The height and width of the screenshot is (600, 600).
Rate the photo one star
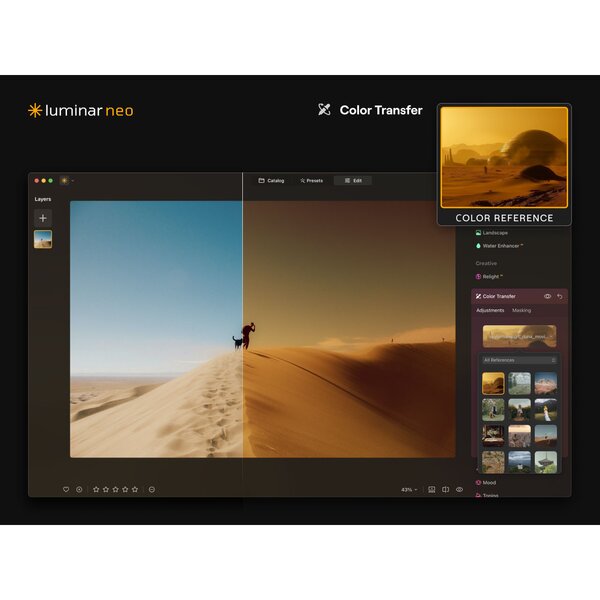click(96, 489)
